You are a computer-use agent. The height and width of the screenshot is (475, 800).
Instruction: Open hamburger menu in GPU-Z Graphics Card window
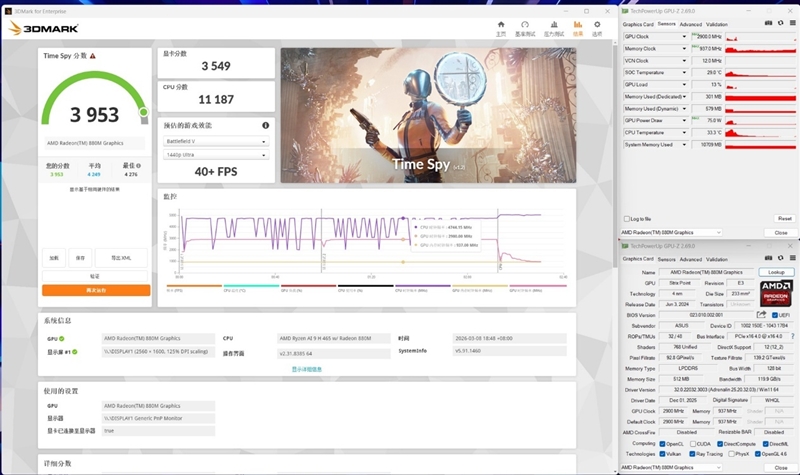pyautogui.click(x=792, y=259)
